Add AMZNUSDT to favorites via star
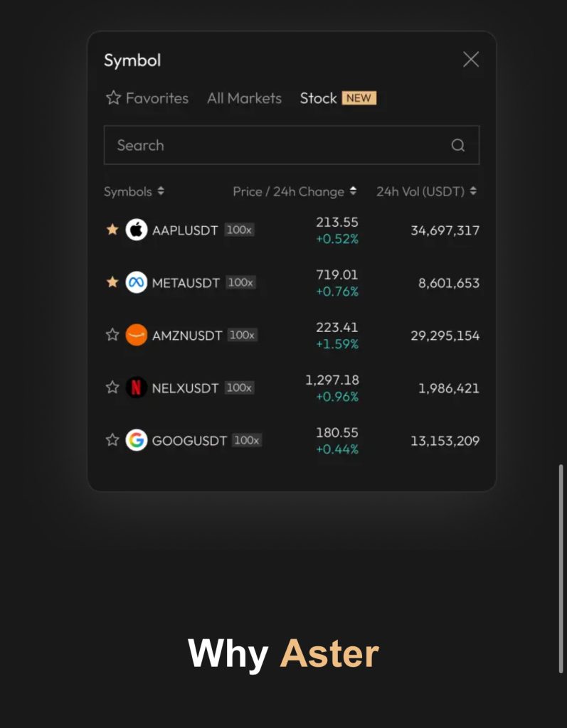Viewport: 567px width, 728px height. pos(112,335)
